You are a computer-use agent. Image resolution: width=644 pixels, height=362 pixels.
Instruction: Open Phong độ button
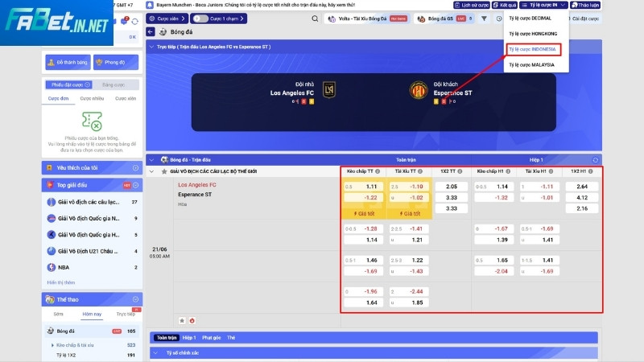(116, 63)
